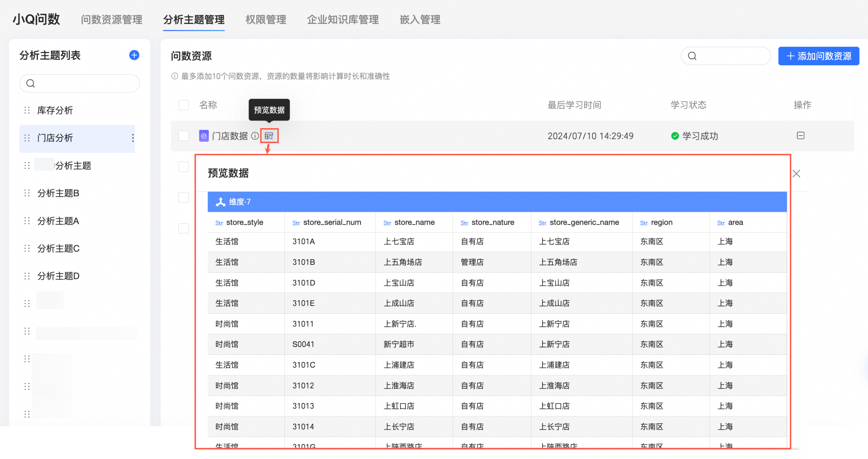The image size is (868, 459).
Task: Select 分析主题B in the list
Action: (x=58, y=193)
